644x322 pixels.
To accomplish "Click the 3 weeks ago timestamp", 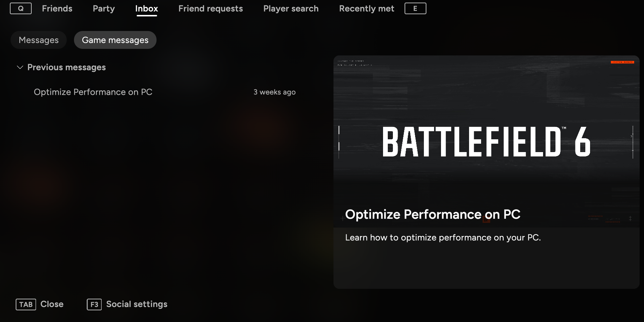I will [274, 92].
